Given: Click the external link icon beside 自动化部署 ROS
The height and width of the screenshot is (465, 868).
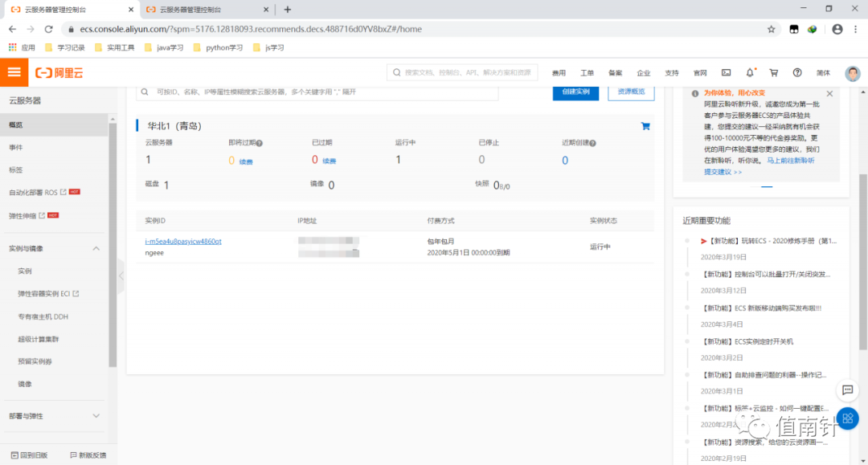Looking at the screenshot, I should click(x=63, y=192).
